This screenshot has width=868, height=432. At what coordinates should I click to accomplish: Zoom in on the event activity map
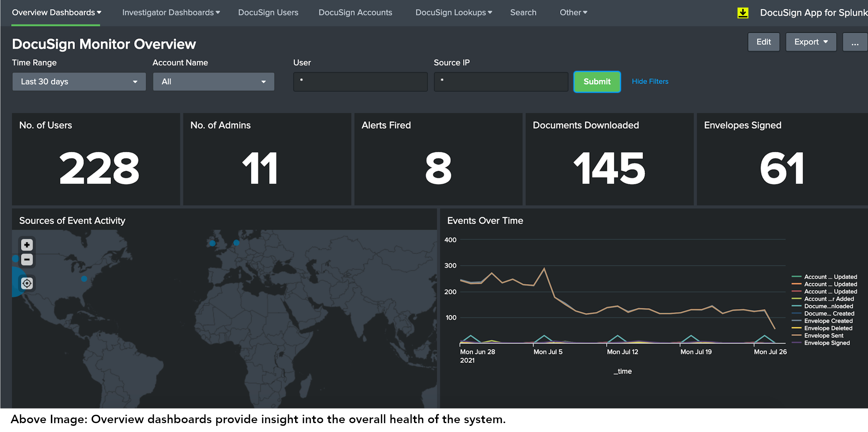pos(27,245)
